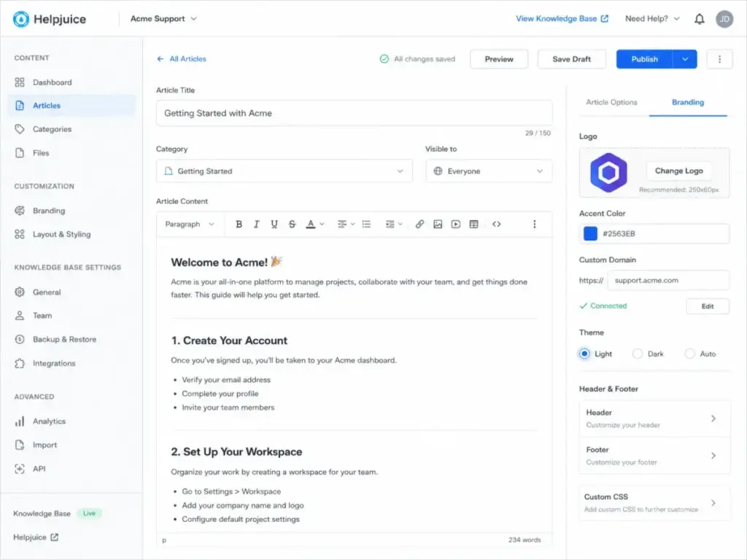Open more editor toolbar options

[534, 225]
